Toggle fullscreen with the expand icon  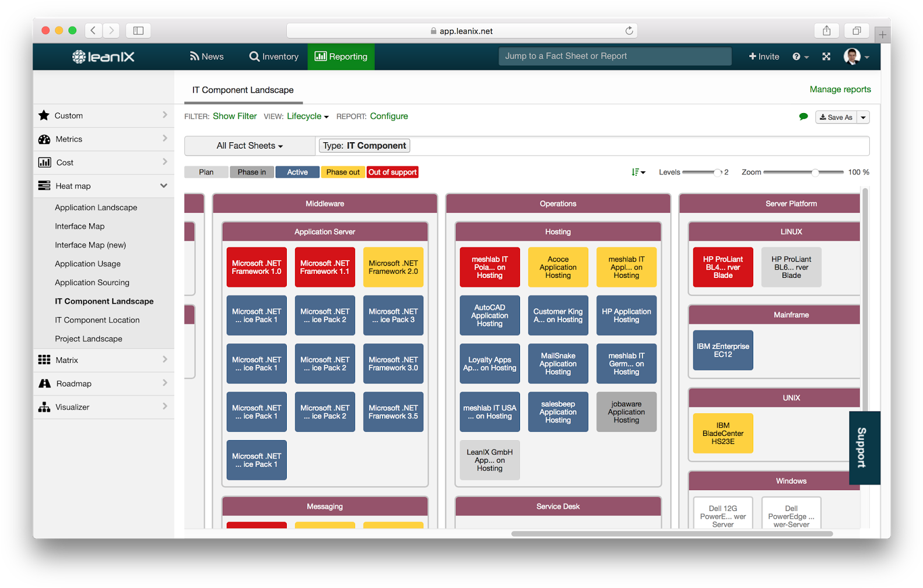(826, 57)
